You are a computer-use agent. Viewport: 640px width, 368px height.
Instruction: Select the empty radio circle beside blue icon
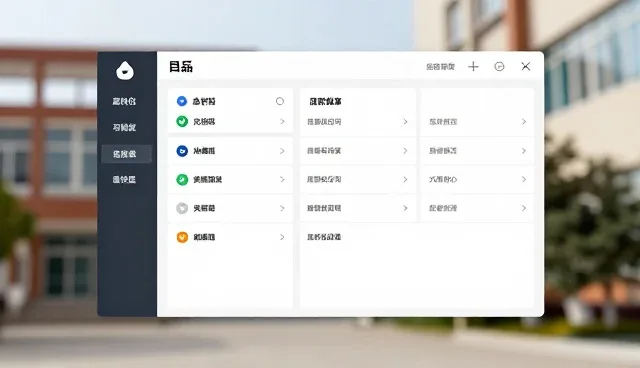pos(280,101)
